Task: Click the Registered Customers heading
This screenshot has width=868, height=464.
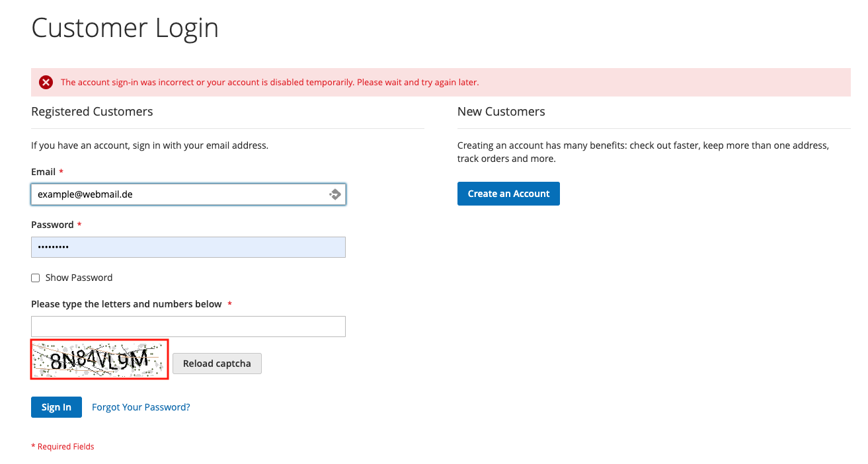Action: pyautogui.click(x=92, y=112)
